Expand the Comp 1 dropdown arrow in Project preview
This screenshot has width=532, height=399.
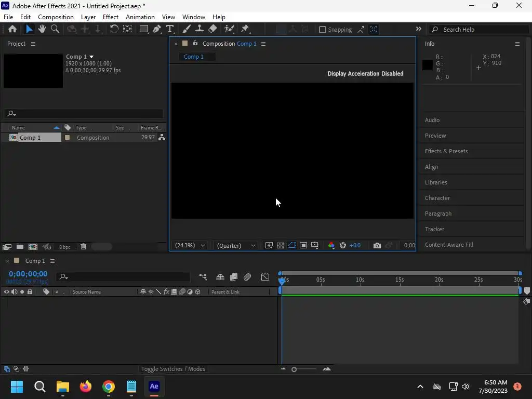91,57
